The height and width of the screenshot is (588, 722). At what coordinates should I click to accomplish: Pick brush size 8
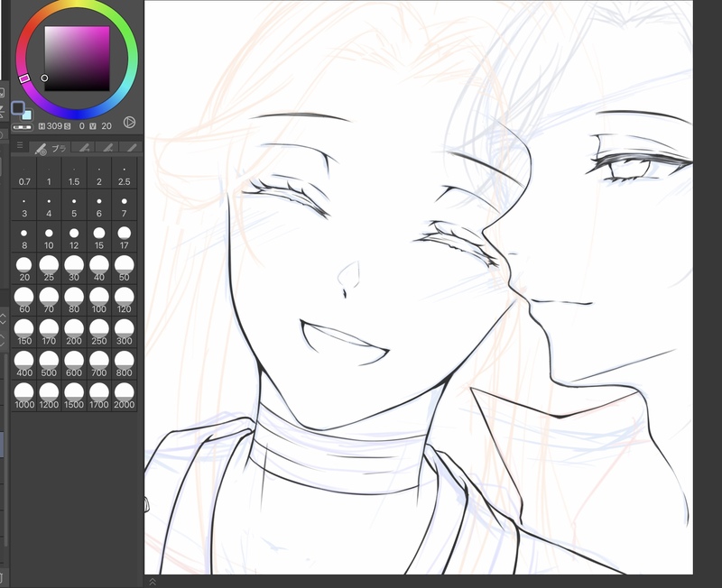point(24,237)
